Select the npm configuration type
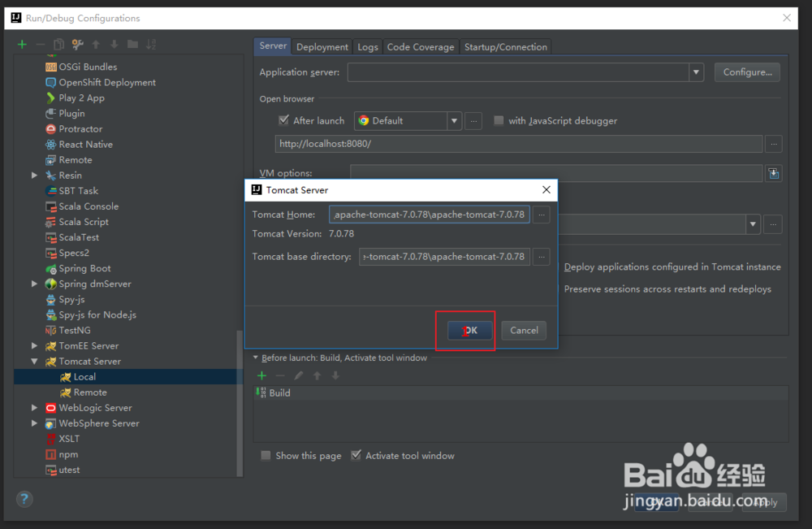 click(62, 454)
